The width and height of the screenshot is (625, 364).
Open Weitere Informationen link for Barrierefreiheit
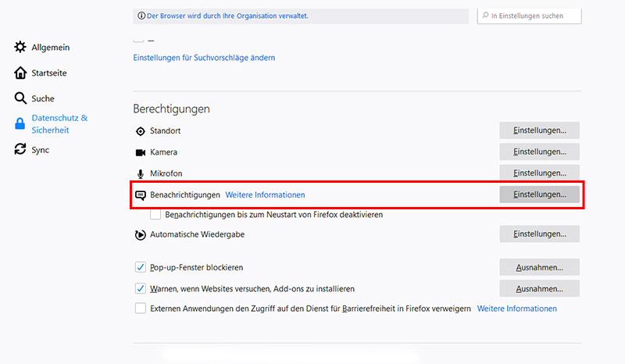517,309
